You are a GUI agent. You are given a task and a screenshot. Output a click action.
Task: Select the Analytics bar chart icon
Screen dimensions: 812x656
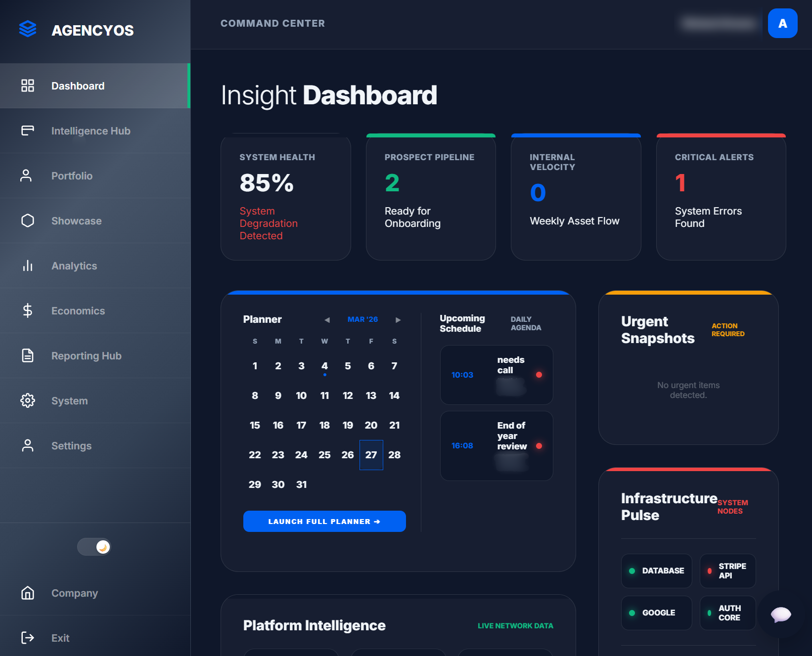click(28, 265)
